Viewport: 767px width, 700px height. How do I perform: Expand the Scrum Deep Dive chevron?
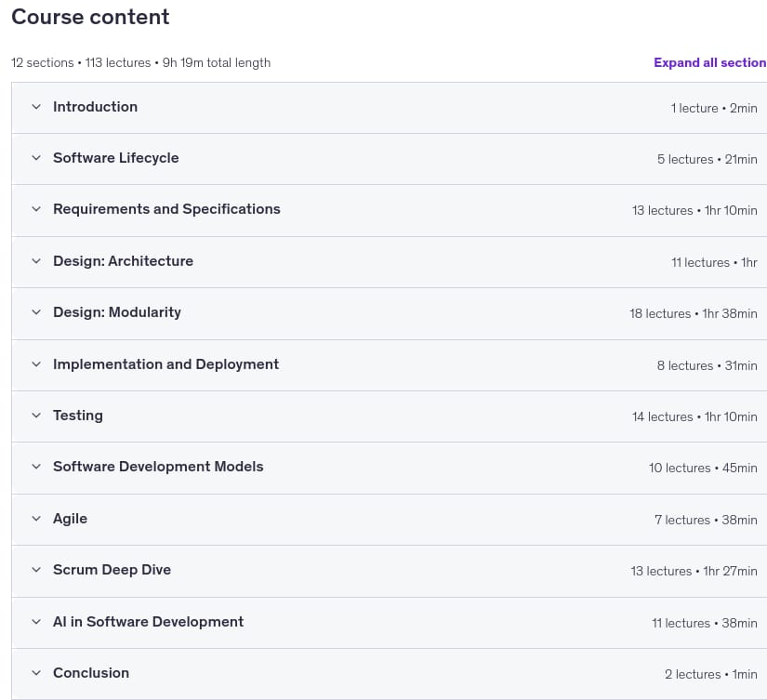pos(36,570)
